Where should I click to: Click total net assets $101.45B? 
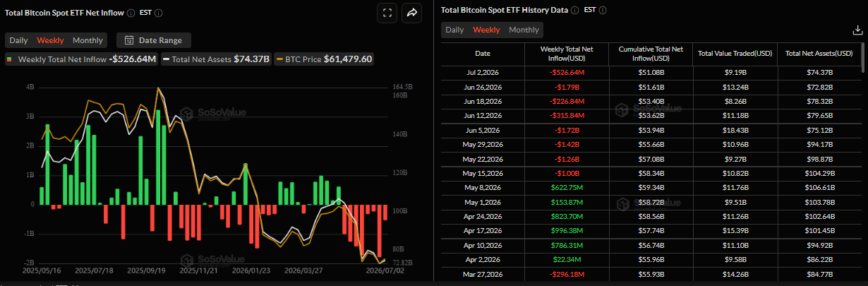[x=819, y=232]
